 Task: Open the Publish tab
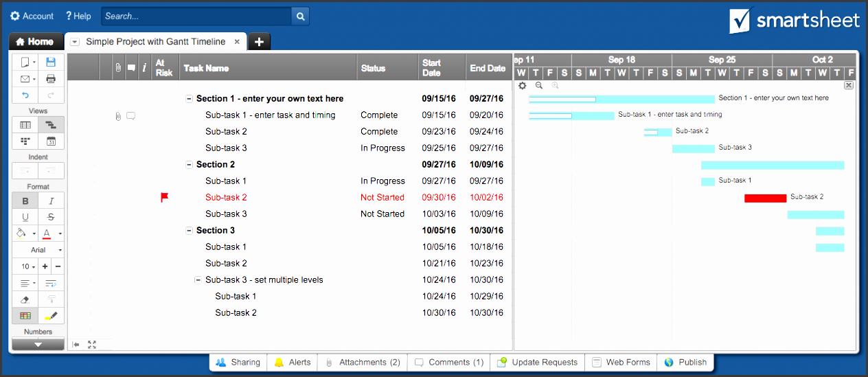(685, 363)
